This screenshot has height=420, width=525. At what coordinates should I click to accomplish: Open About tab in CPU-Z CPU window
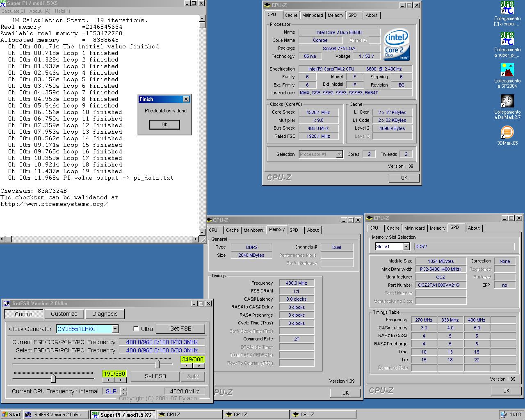[372, 15]
